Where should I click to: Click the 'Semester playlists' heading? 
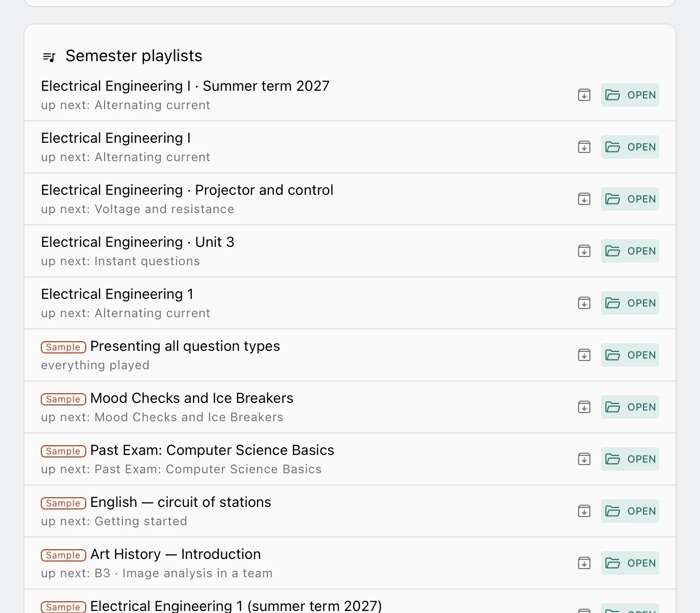134,56
